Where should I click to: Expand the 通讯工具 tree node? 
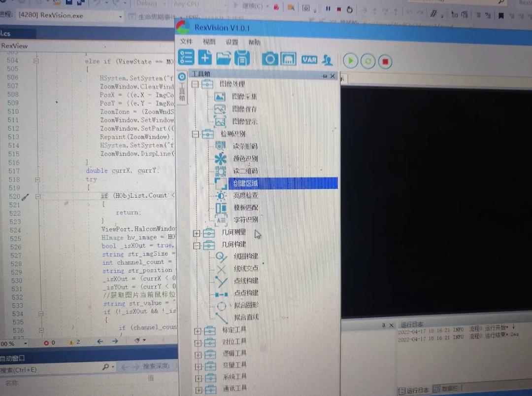tap(199, 390)
